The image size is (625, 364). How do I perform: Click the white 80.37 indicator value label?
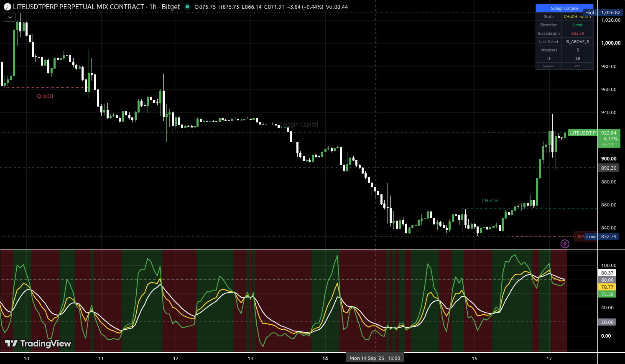pyautogui.click(x=607, y=273)
